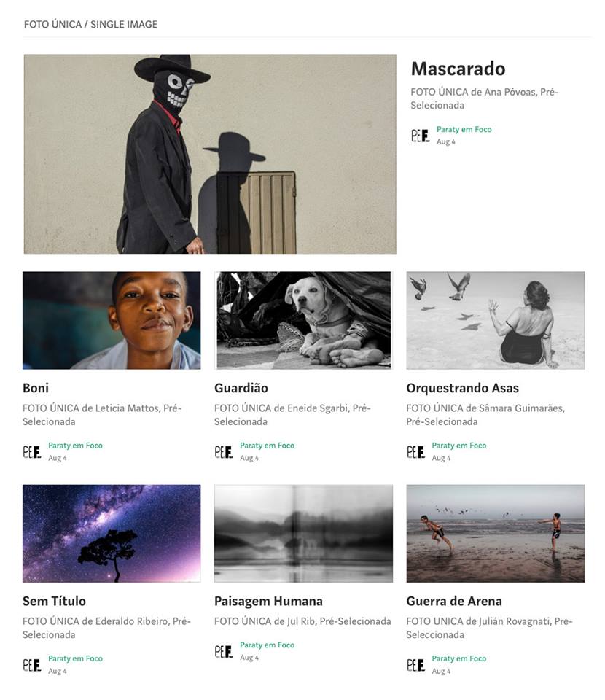The image size is (605, 700).
Task: Click the PEF logo under Guardião
Action: pos(223,451)
